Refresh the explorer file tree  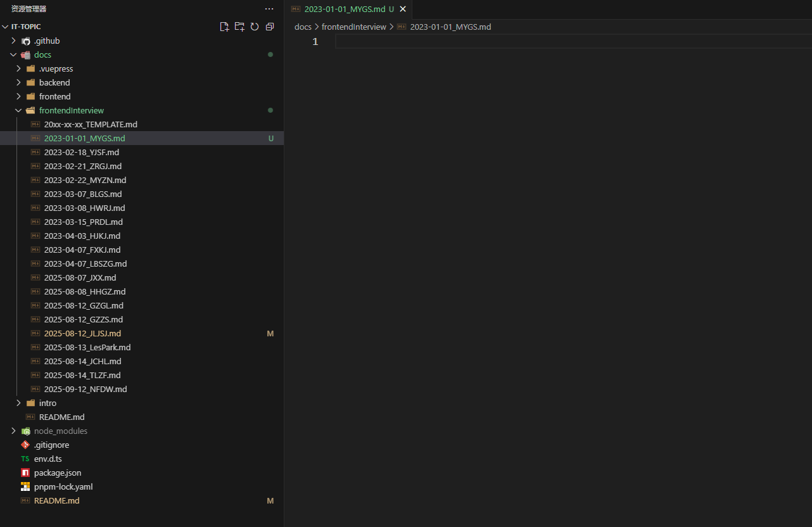pos(255,27)
